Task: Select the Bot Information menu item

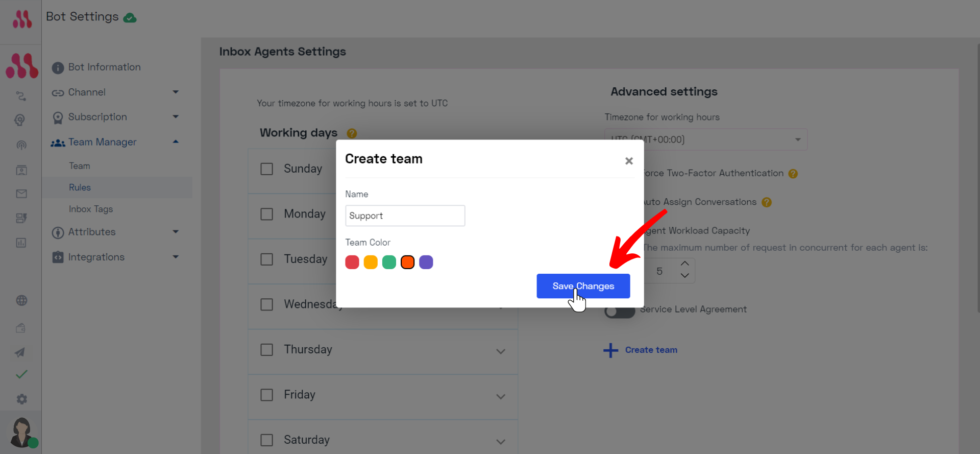Action: coord(105,67)
